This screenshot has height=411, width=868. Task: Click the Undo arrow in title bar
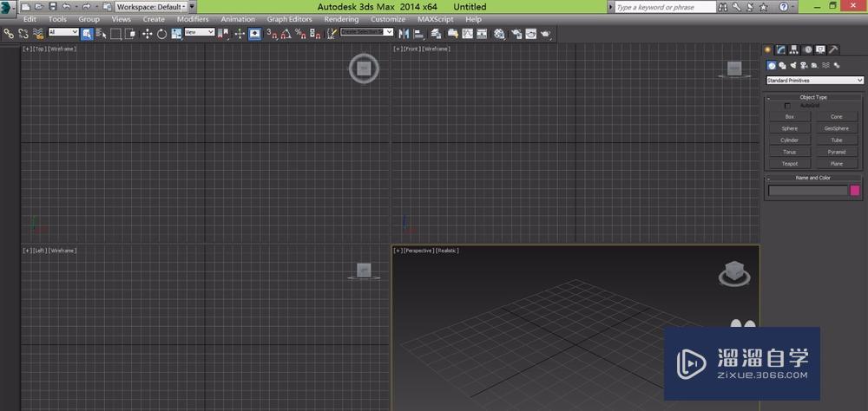coord(66,7)
